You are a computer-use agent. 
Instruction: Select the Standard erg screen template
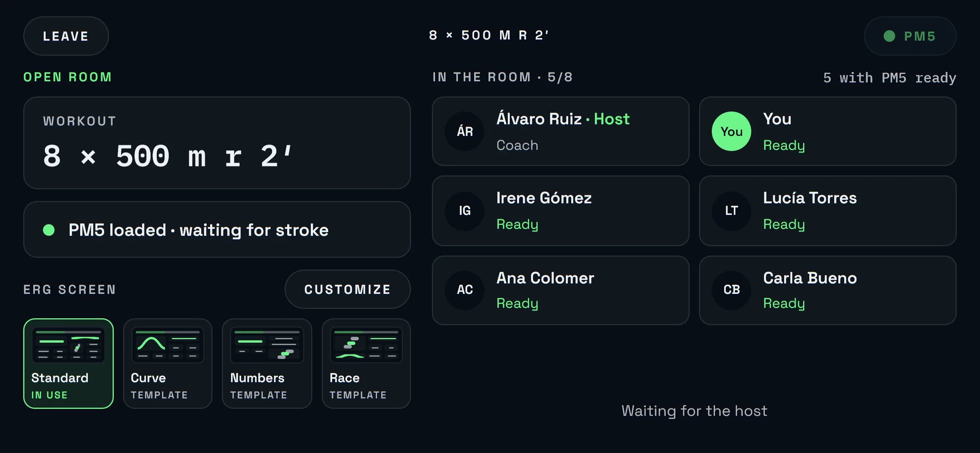pos(69,364)
